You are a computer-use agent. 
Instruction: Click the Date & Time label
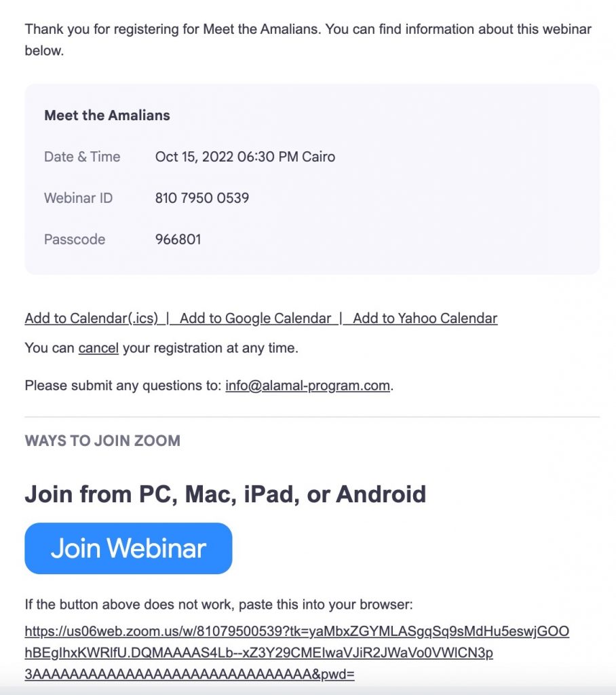82,157
